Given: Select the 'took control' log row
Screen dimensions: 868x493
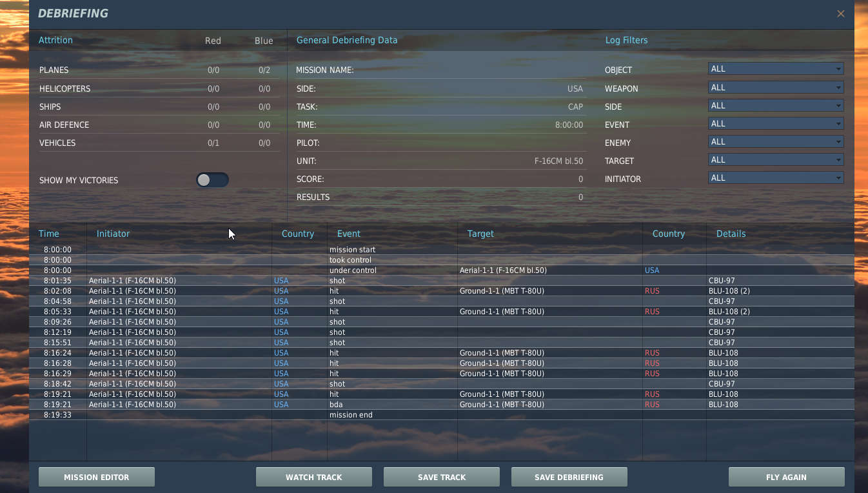Looking at the screenshot, I should pyautogui.click(x=442, y=260).
